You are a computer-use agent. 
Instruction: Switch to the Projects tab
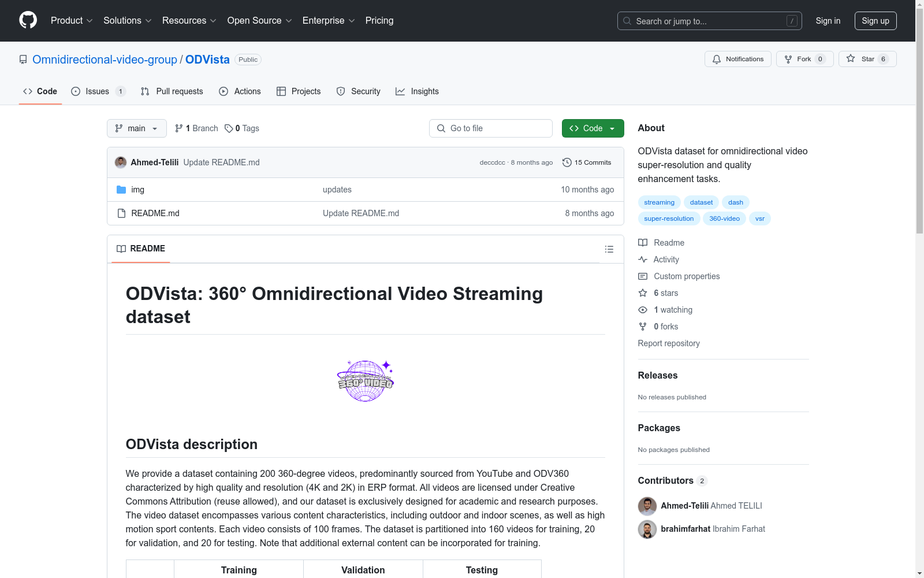(299, 91)
